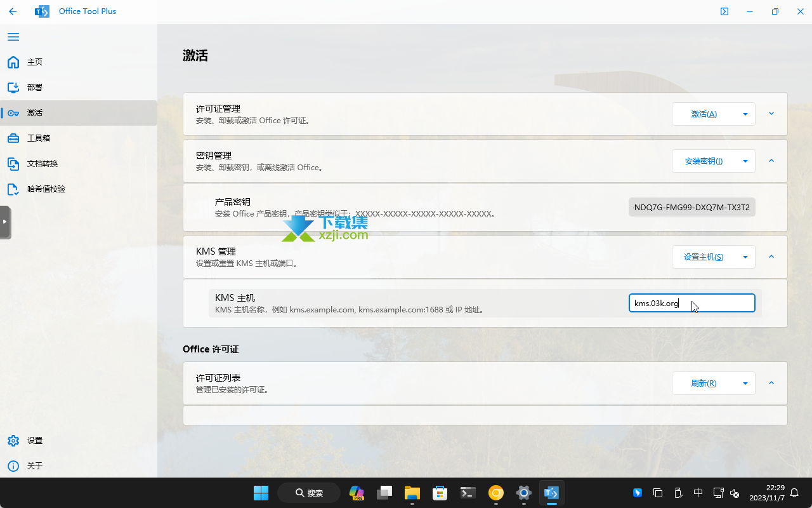This screenshot has width=812, height=508.
Task: Click the 激活(A) button
Action: (704, 114)
